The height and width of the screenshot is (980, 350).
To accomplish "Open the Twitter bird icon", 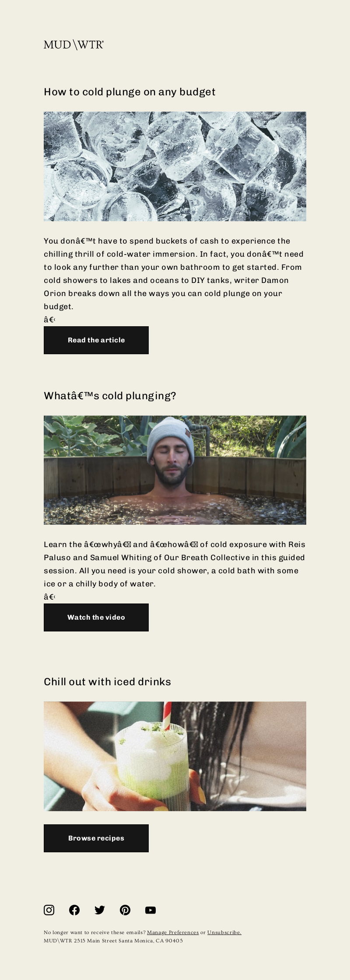I will tap(100, 910).
